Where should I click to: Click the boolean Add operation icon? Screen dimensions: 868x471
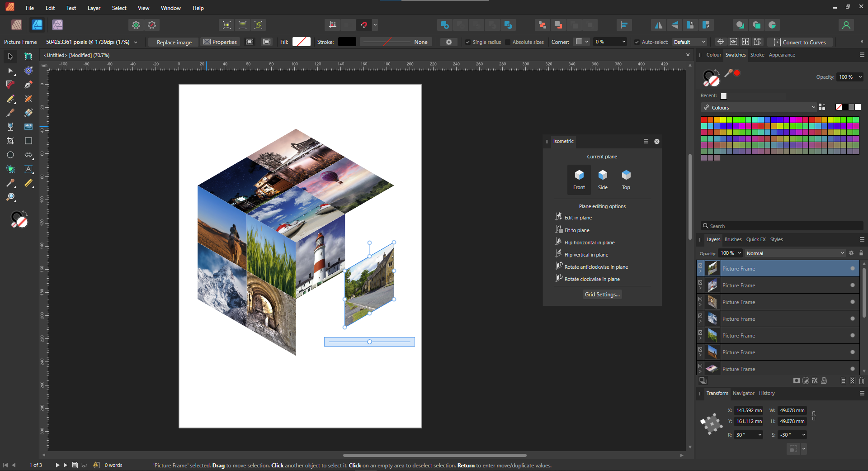[444, 25]
